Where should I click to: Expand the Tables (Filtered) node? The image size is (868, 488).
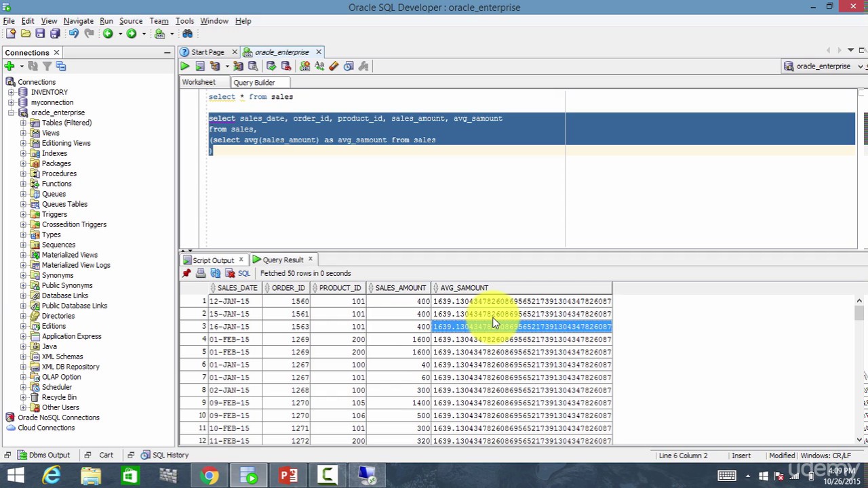click(23, 123)
